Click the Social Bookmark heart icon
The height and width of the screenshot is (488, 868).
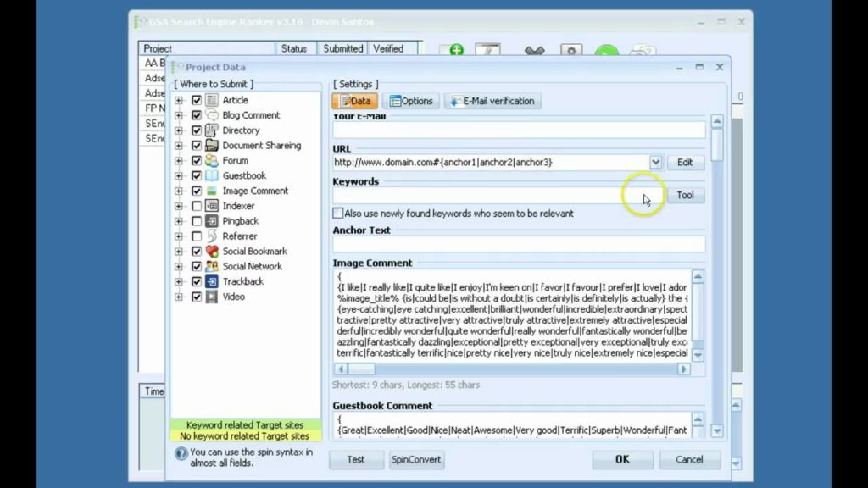tap(211, 251)
